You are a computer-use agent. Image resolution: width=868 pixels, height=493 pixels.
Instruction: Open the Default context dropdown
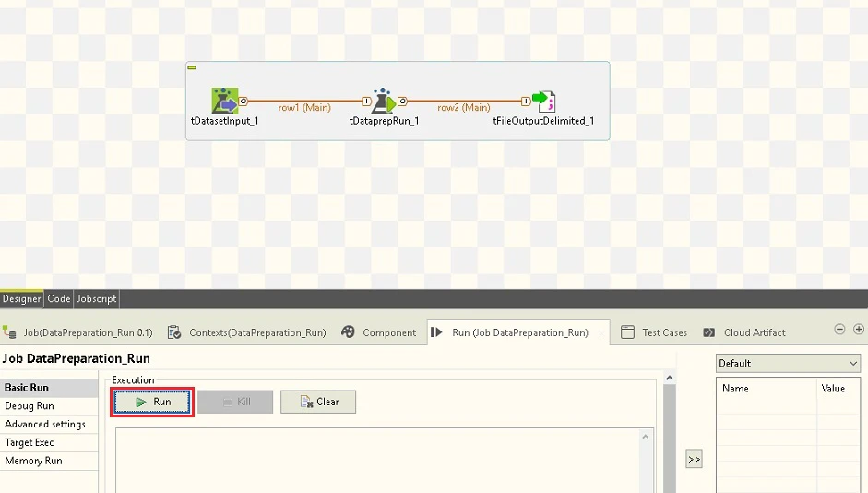789,364
